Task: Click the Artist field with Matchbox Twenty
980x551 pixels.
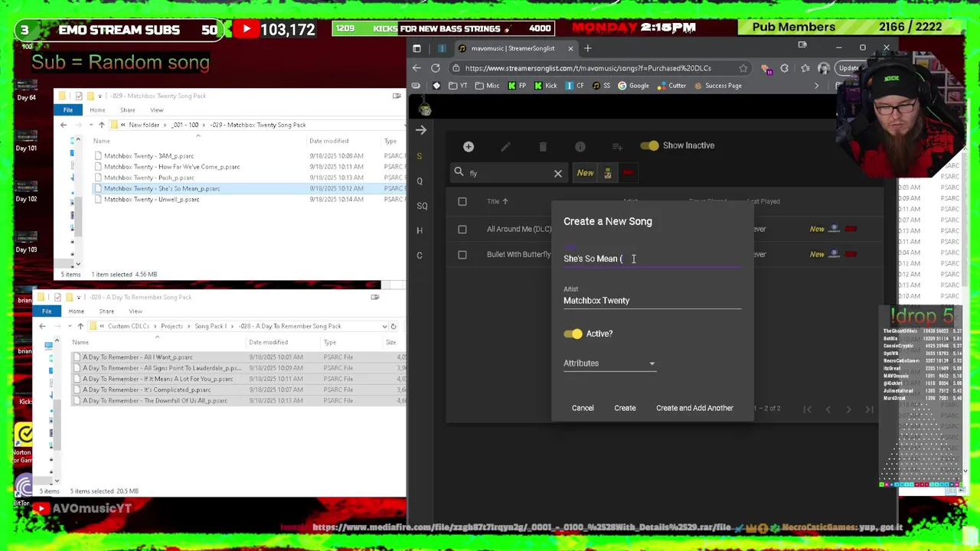Action: [x=652, y=300]
